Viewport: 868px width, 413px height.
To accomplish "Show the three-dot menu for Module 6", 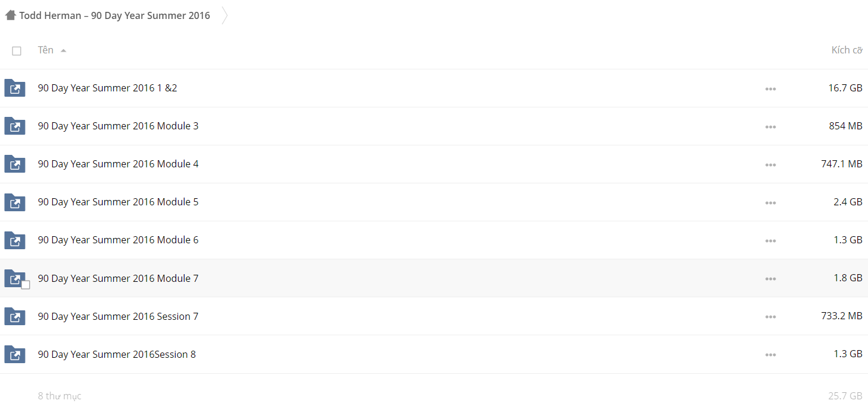I will click(x=770, y=241).
